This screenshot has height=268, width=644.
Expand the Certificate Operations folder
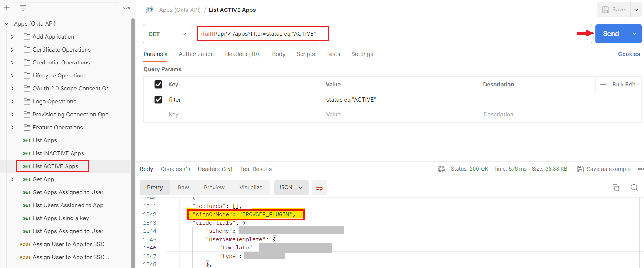(x=12, y=50)
